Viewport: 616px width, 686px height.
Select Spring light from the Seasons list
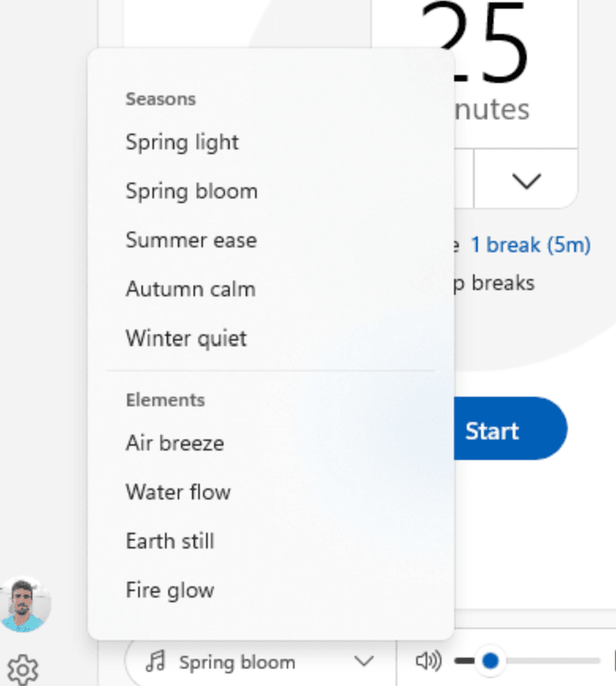point(182,142)
